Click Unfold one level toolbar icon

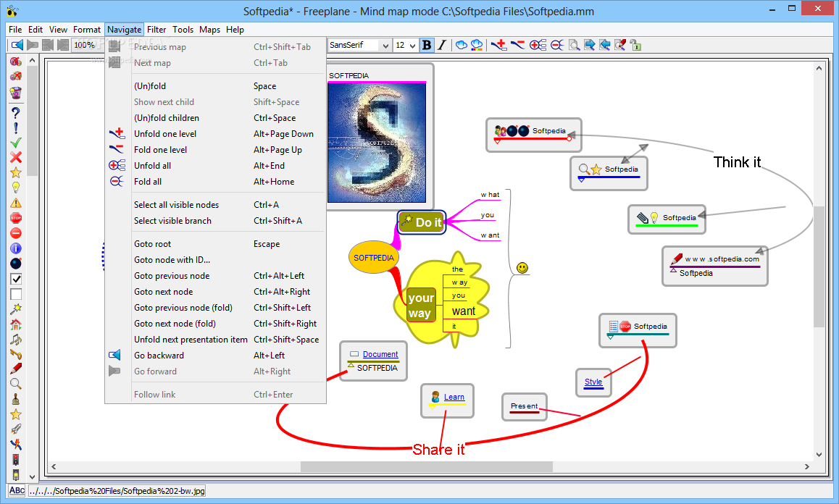click(x=498, y=45)
